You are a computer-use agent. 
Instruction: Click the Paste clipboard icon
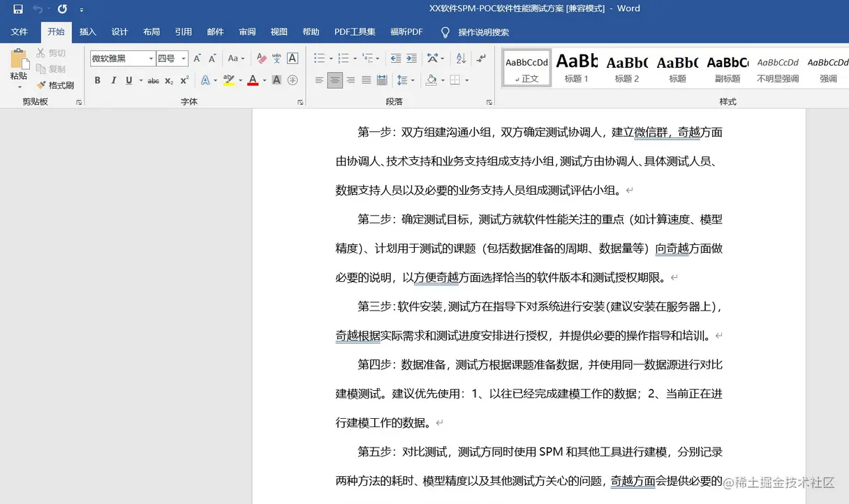[19, 59]
